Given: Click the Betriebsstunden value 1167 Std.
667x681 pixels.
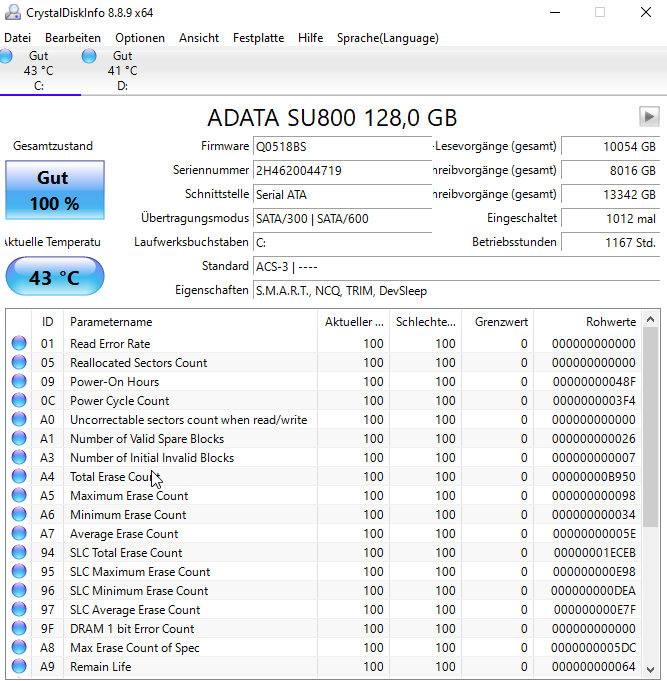Looking at the screenshot, I should pos(611,242).
